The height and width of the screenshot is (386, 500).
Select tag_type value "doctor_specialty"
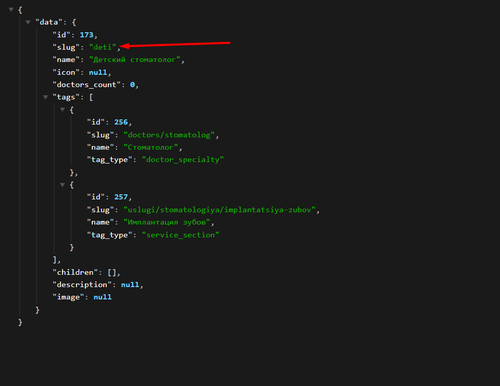pyautogui.click(x=183, y=159)
